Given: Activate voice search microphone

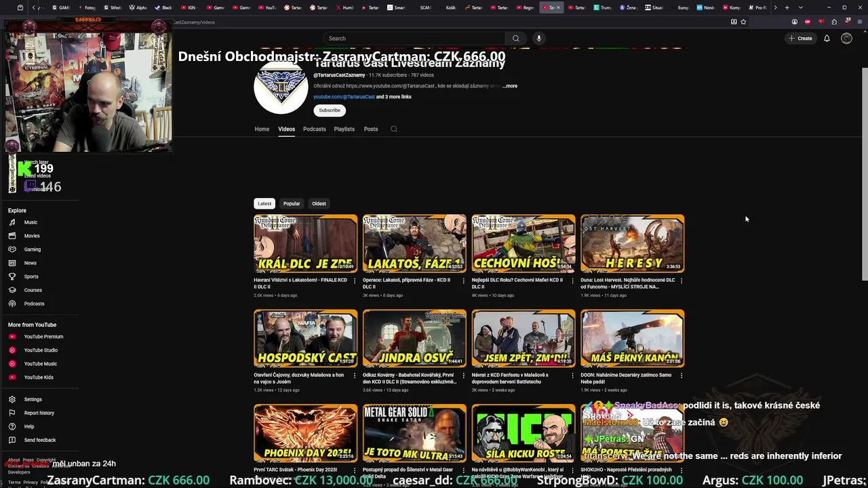Looking at the screenshot, I should pyautogui.click(x=539, y=39).
